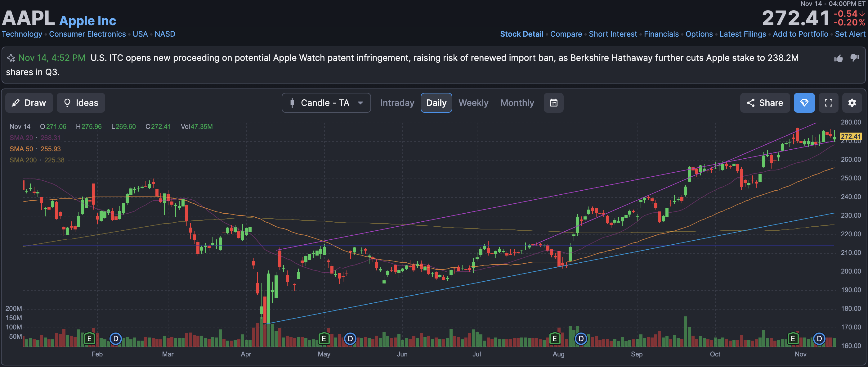Open the Short Interest link
Viewport: 868px width, 367px height.
(x=613, y=34)
